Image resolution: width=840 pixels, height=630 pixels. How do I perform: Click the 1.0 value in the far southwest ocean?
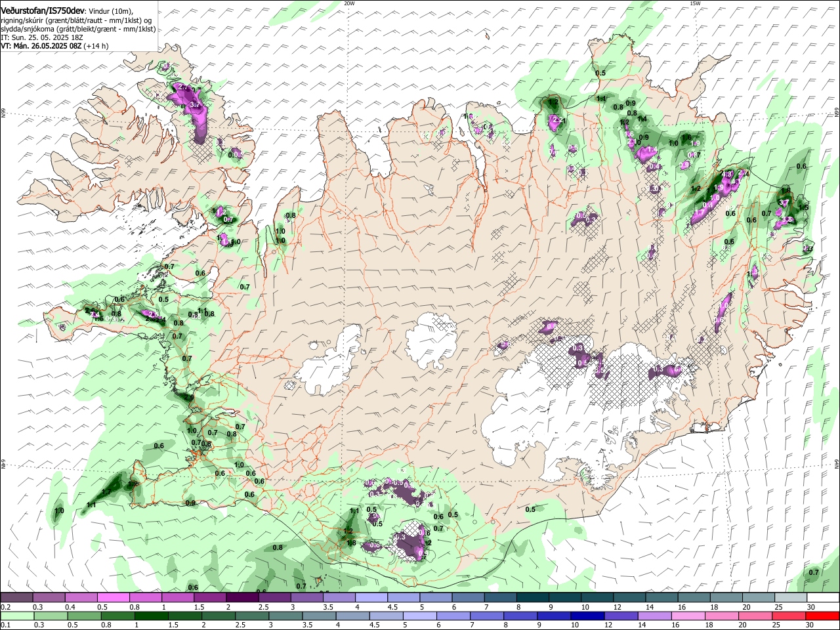pos(59,511)
